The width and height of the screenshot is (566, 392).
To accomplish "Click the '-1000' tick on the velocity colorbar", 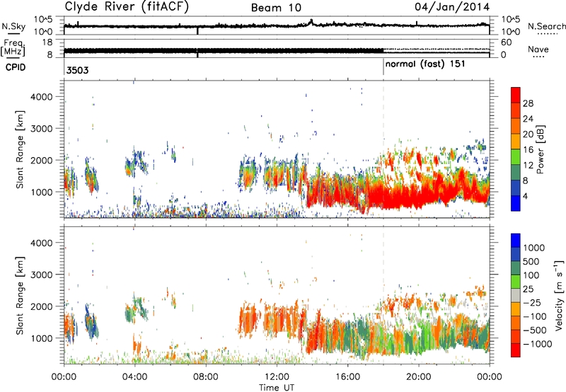I will pyautogui.click(x=537, y=344).
